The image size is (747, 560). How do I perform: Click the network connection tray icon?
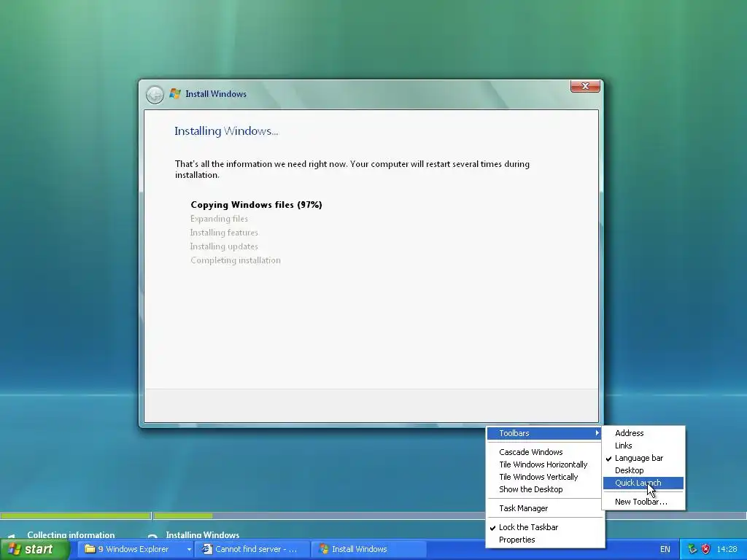(x=692, y=549)
